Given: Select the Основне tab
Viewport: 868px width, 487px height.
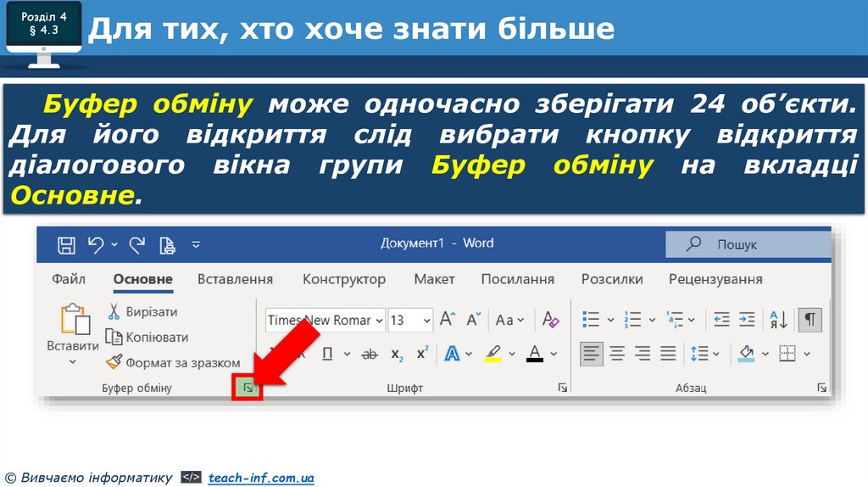Looking at the screenshot, I should tap(142, 279).
